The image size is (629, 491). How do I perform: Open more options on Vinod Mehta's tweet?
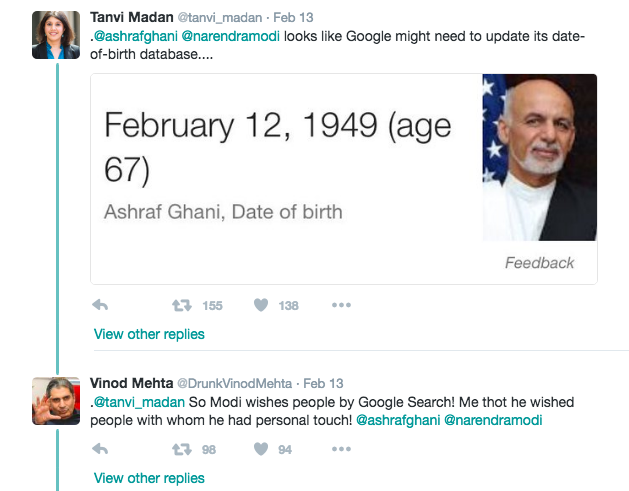pyautogui.click(x=341, y=449)
